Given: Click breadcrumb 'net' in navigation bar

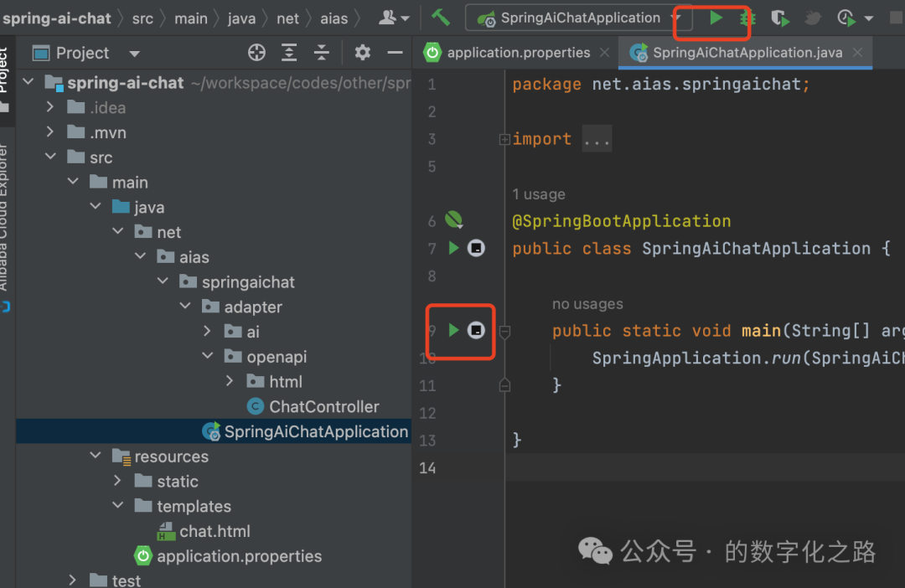Looking at the screenshot, I should [x=287, y=18].
